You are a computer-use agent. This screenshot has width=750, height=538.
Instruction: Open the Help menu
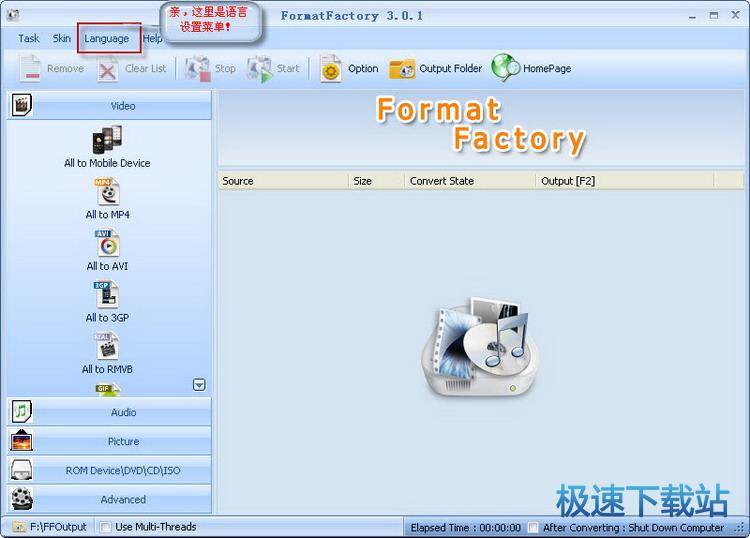(x=152, y=39)
